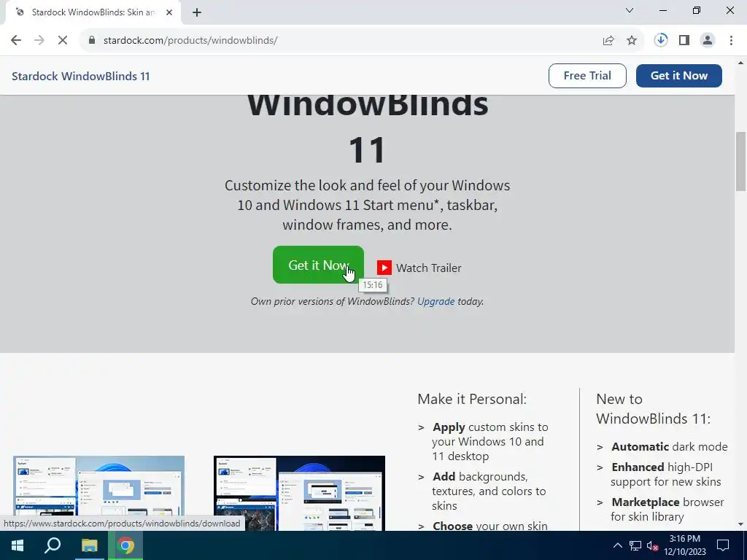Click the address bar URL
Viewport: 747px width, 560px height.
pyautogui.click(x=190, y=41)
